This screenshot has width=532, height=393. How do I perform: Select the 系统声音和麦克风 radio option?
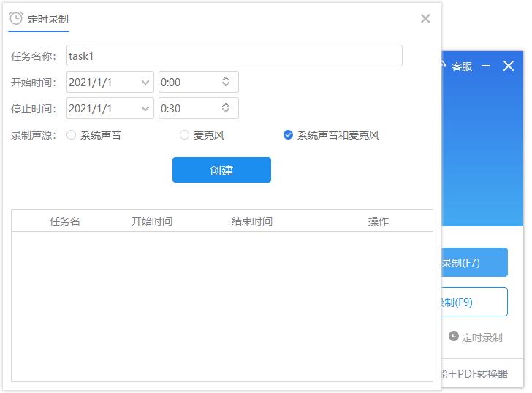(x=288, y=135)
